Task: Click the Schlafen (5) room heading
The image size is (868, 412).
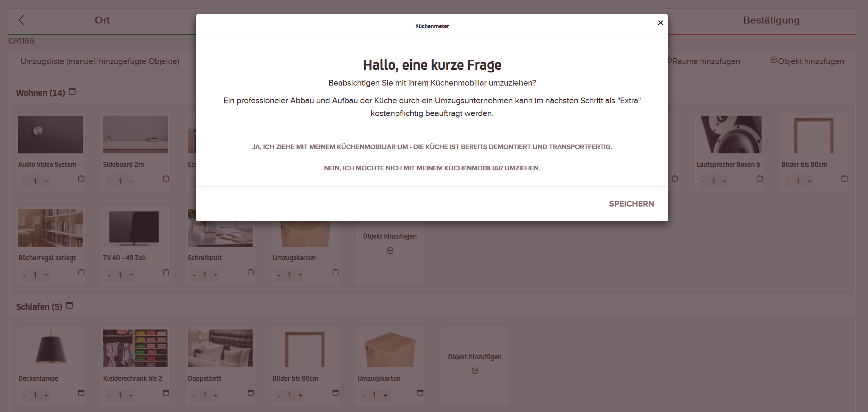Action: [39, 307]
